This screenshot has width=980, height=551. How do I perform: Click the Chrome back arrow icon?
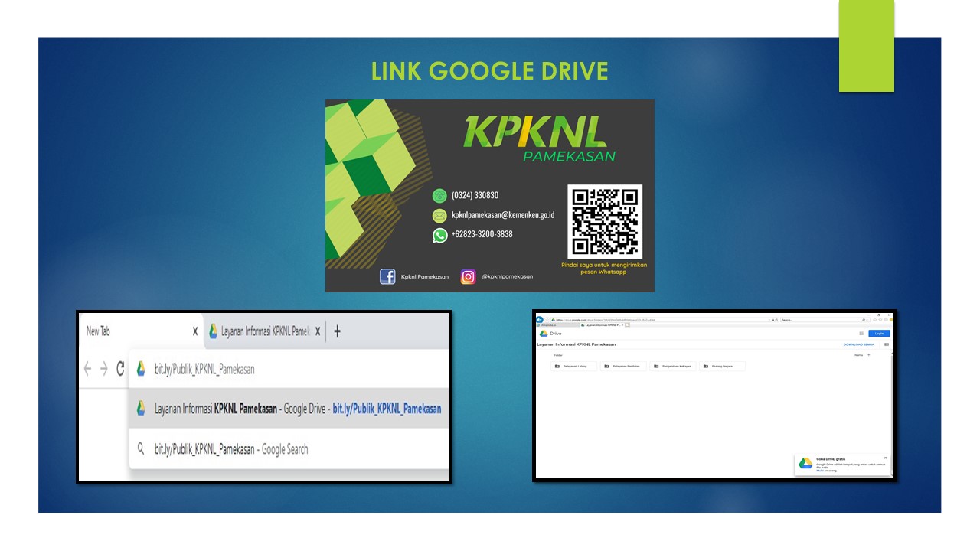[87, 369]
